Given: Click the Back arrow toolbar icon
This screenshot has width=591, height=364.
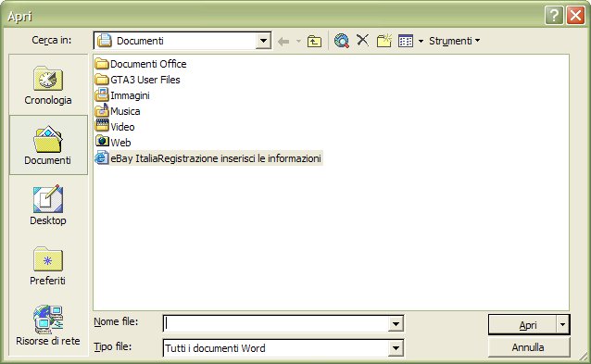Looking at the screenshot, I should tap(283, 41).
